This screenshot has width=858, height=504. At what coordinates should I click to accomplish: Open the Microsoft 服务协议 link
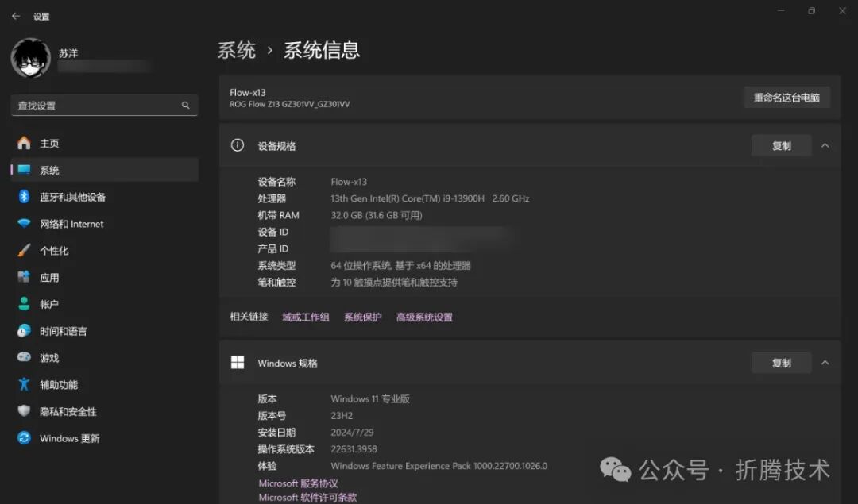298,483
